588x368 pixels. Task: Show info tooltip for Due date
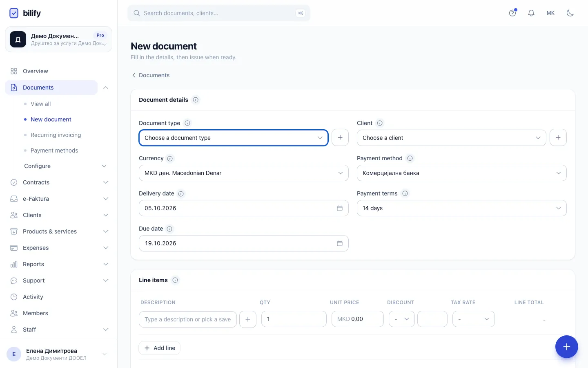click(x=169, y=229)
